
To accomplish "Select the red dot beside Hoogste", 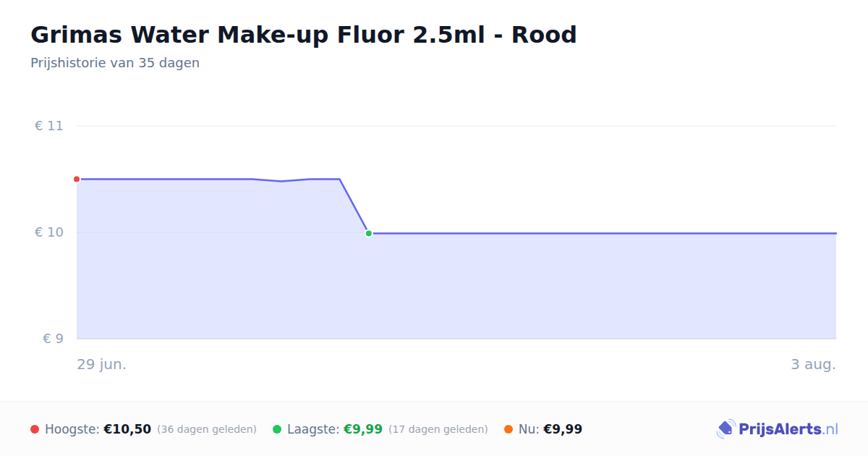I will coord(35,429).
